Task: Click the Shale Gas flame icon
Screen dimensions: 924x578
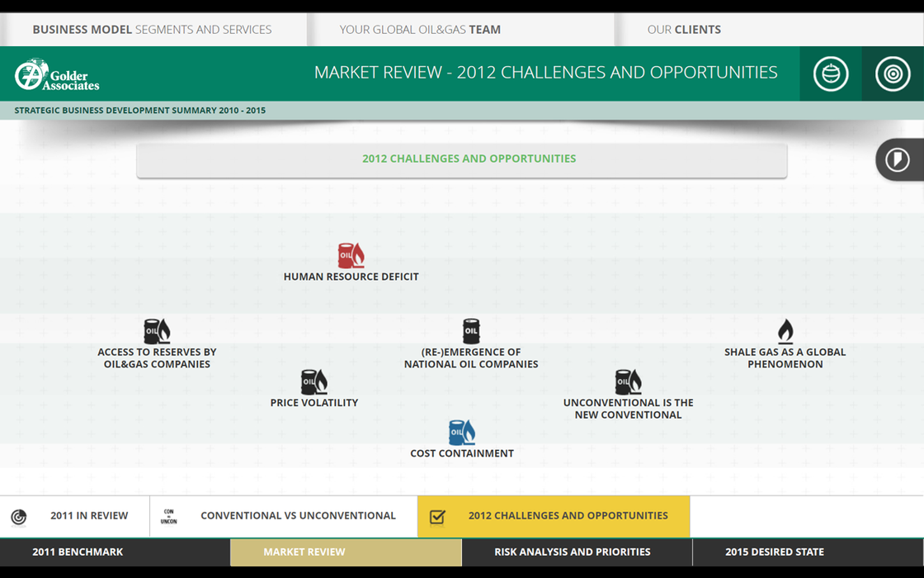Action: pos(785,331)
